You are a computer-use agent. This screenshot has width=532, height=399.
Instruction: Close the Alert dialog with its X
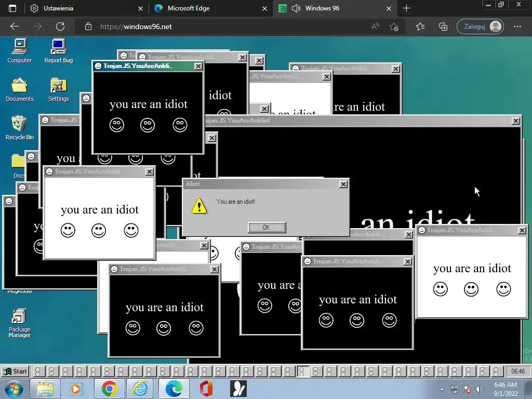343,184
